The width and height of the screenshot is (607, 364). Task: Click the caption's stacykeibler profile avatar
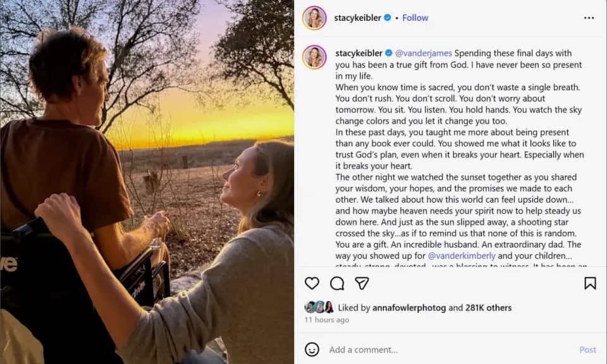point(314,57)
